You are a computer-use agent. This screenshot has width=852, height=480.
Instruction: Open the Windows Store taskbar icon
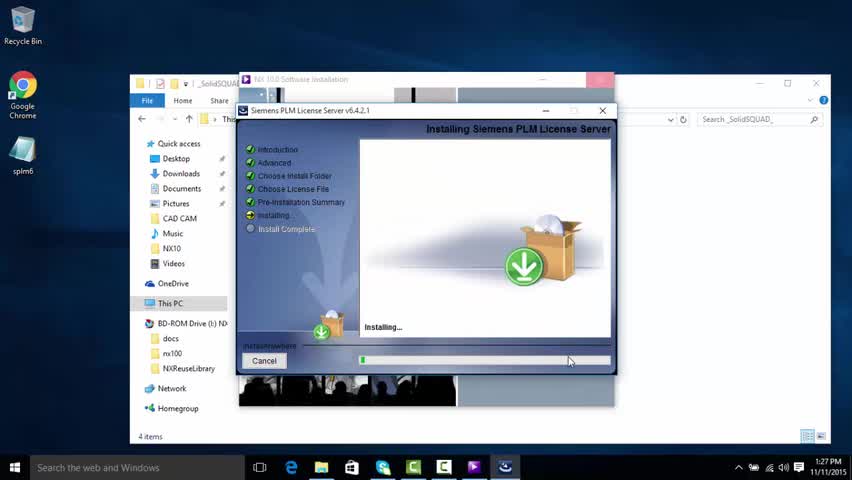[352, 467]
